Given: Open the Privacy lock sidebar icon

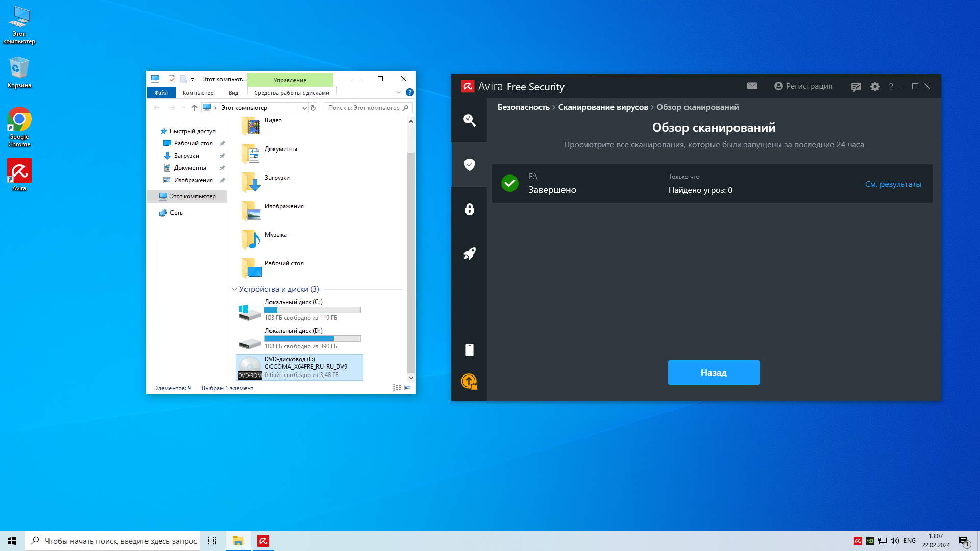Looking at the screenshot, I should pos(469,209).
